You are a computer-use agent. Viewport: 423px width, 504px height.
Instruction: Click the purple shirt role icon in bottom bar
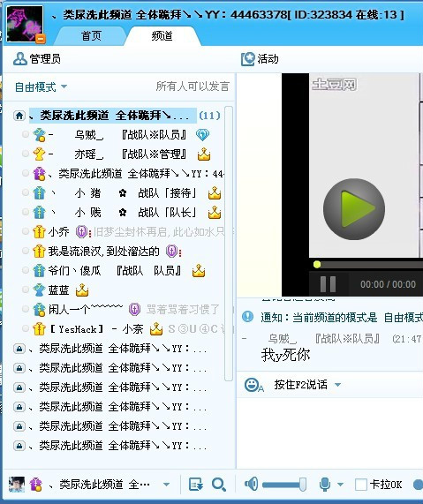35,485
